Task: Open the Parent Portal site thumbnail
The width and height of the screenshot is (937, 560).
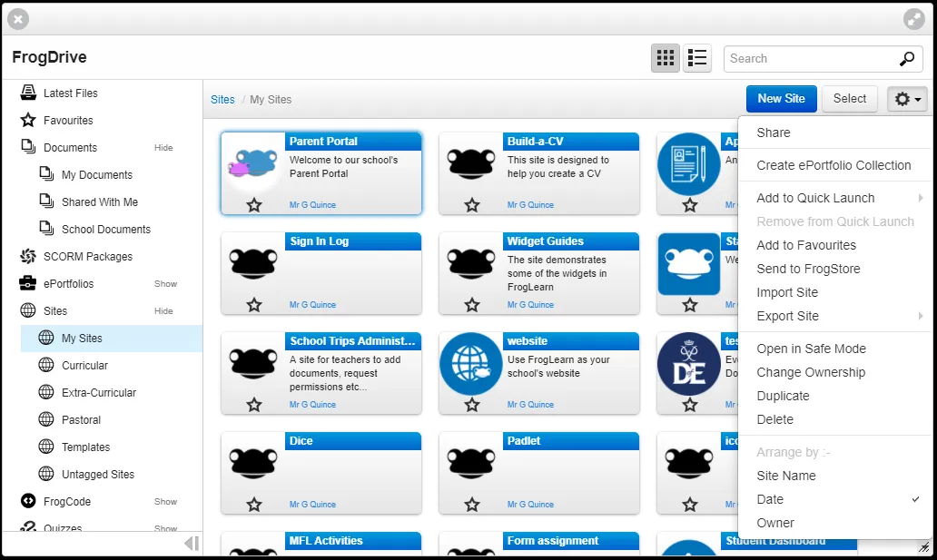Action: pos(253,163)
